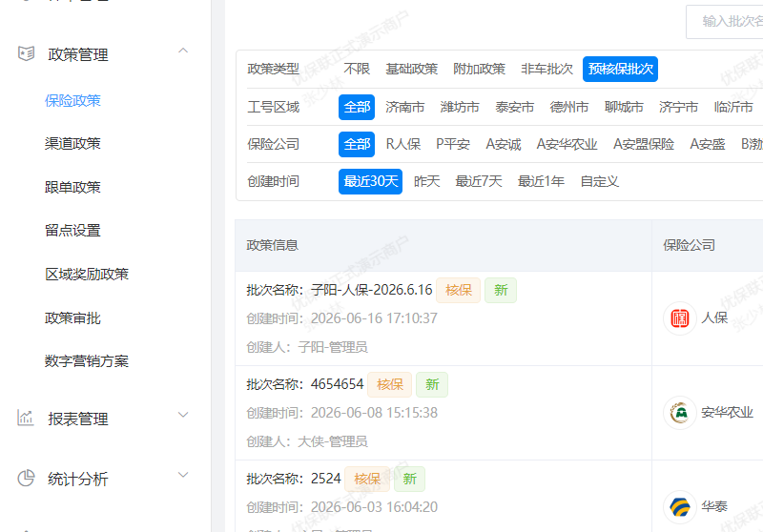The height and width of the screenshot is (532, 763).
Task: Click 新 tag on batch 4654654
Action: [432, 384]
